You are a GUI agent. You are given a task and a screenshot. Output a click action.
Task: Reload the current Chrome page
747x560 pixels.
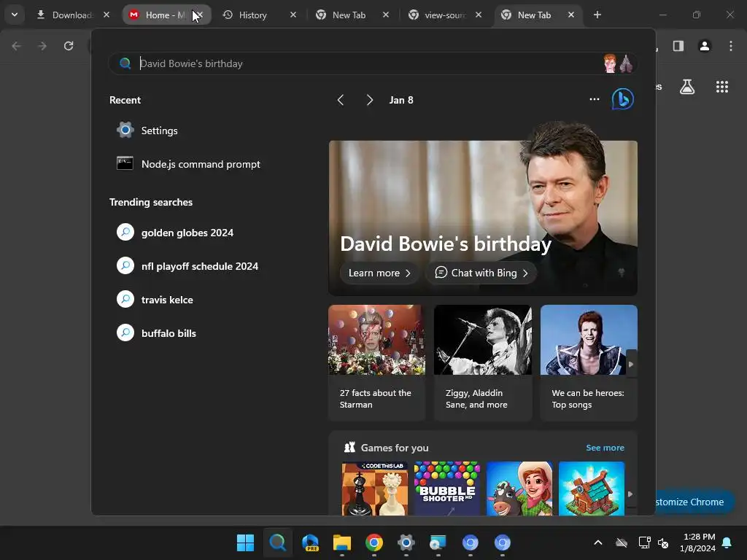coord(69,46)
